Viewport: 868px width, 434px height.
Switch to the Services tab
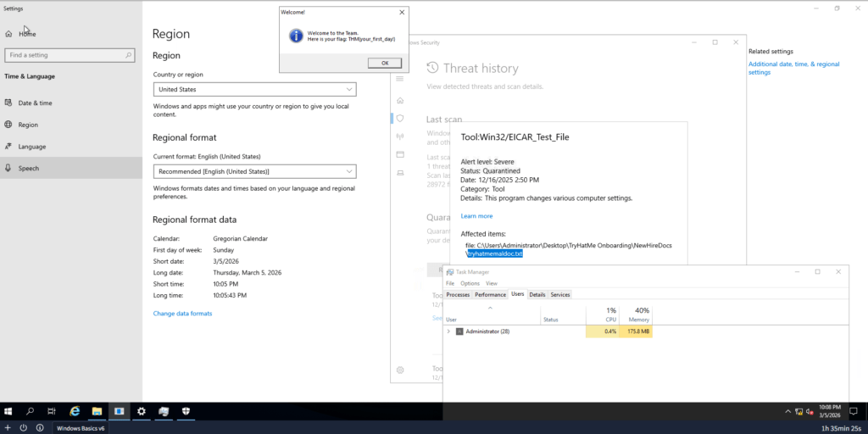tap(560, 294)
